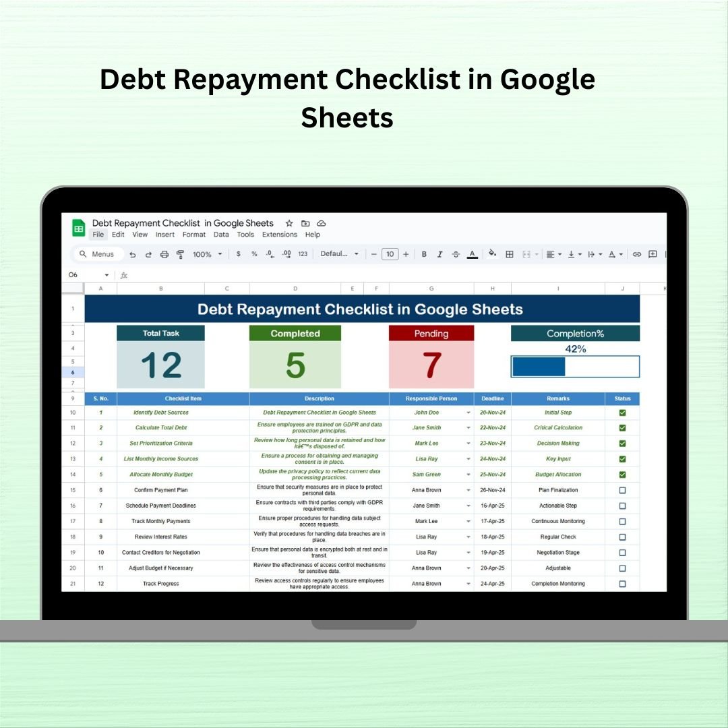Open person dropdown in Adjust Budget if Necessary row
Image resolution: width=728 pixels, height=728 pixels.
pyautogui.click(x=468, y=568)
